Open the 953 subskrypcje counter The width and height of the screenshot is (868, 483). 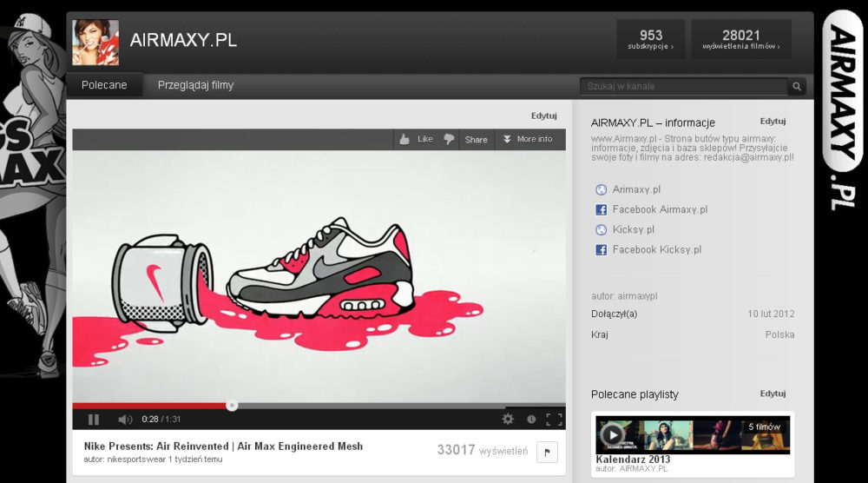point(650,39)
